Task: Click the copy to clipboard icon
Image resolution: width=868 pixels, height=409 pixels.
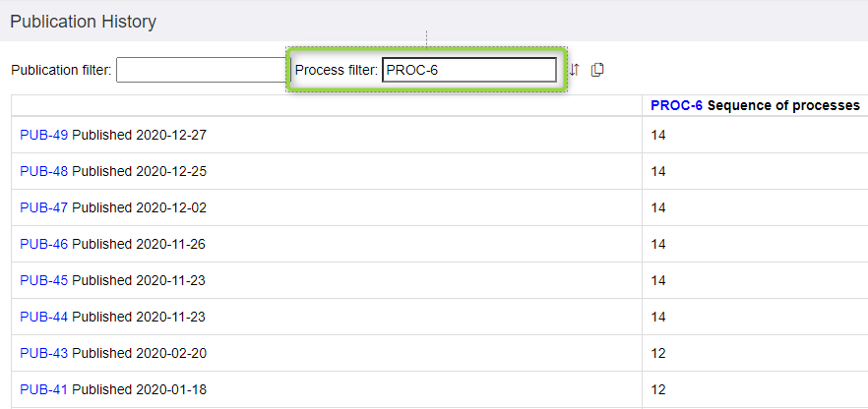Action: [x=597, y=70]
